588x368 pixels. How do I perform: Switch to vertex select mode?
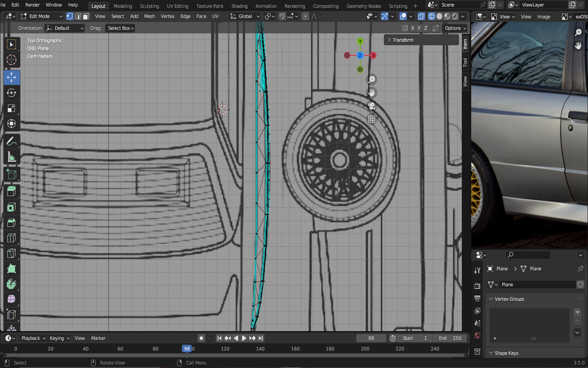click(x=70, y=16)
